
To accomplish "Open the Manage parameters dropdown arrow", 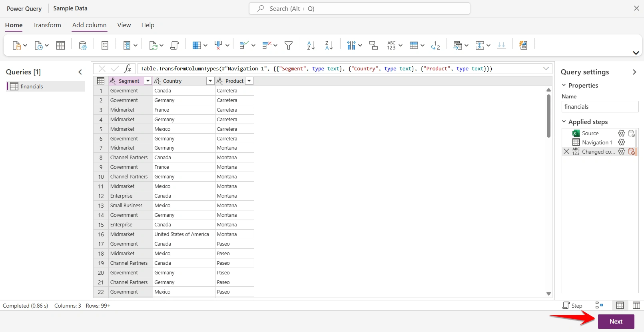I will (135, 46).
